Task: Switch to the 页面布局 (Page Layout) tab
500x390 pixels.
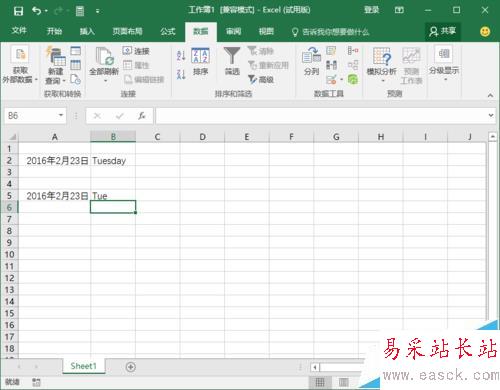Action: pos(127,31)
